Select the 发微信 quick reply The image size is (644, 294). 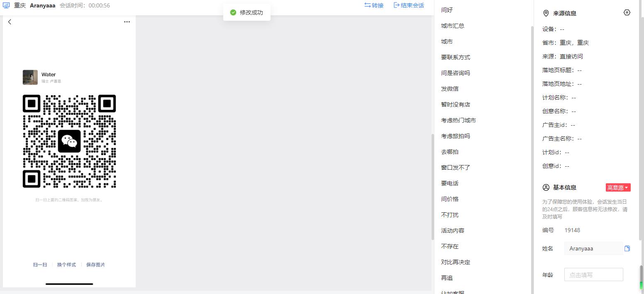[x=450, y=89]
